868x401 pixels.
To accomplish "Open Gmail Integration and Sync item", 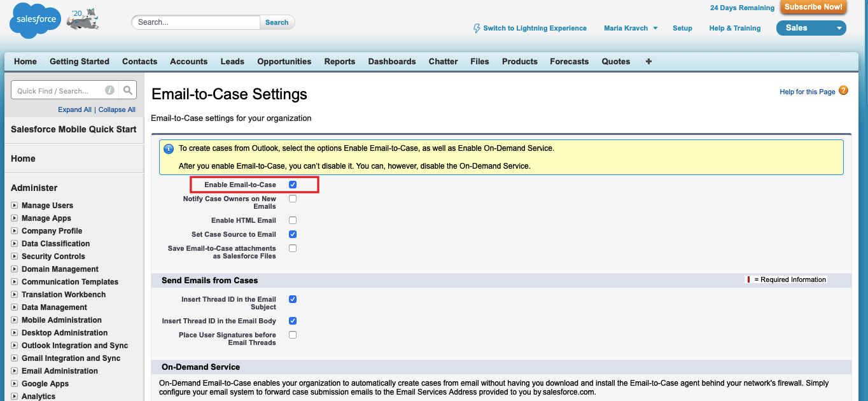I will (71, 358).
